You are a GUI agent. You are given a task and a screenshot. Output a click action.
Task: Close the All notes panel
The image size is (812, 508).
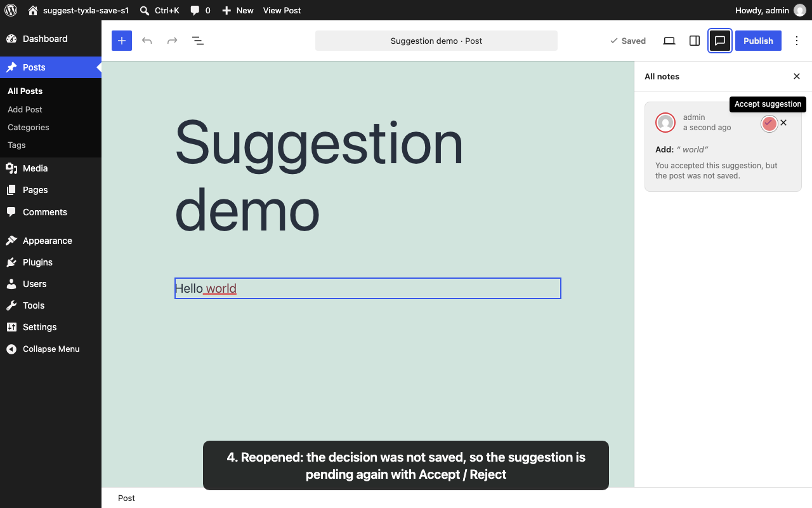tap(797, 76)
